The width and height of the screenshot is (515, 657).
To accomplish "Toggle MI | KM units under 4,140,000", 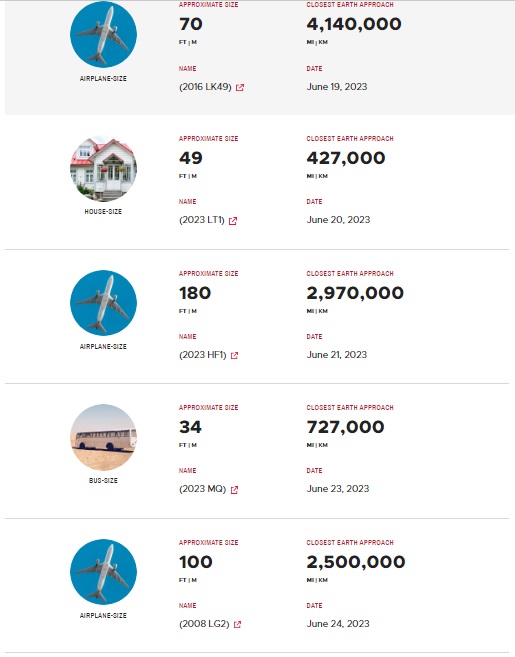I will [317, 42].
